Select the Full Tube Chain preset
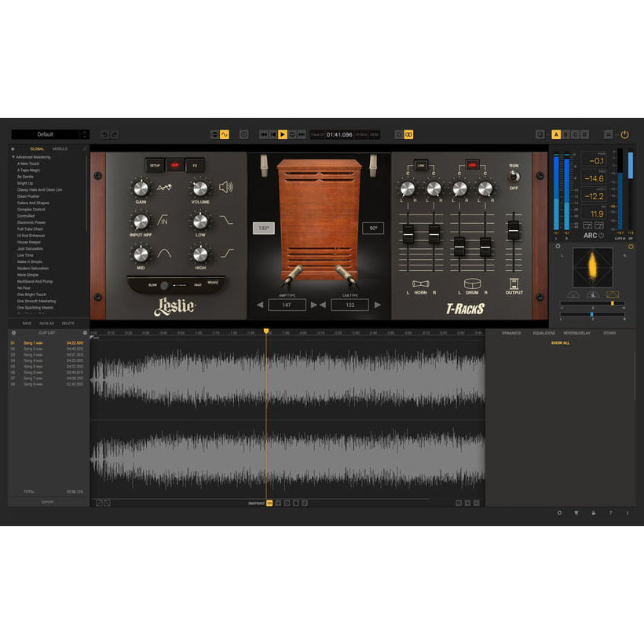The image size is (644, 644). 30,229
